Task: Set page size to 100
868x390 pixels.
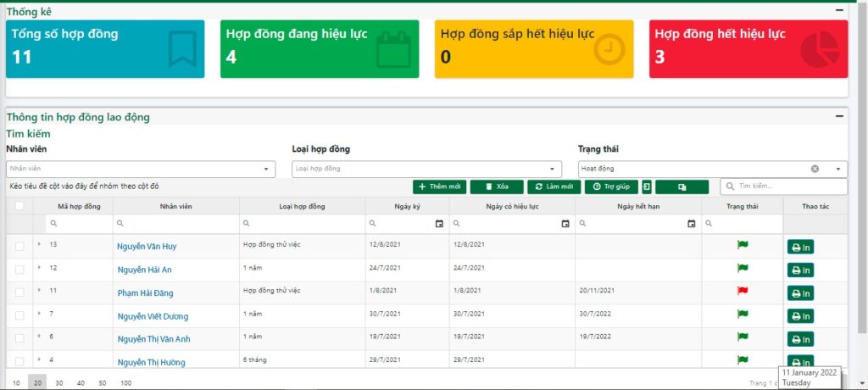Action: [126, 383]
